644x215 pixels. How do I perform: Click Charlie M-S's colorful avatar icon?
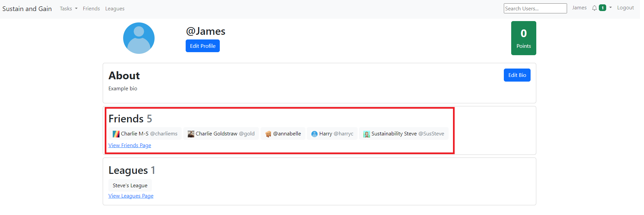[x=116, y=134]
